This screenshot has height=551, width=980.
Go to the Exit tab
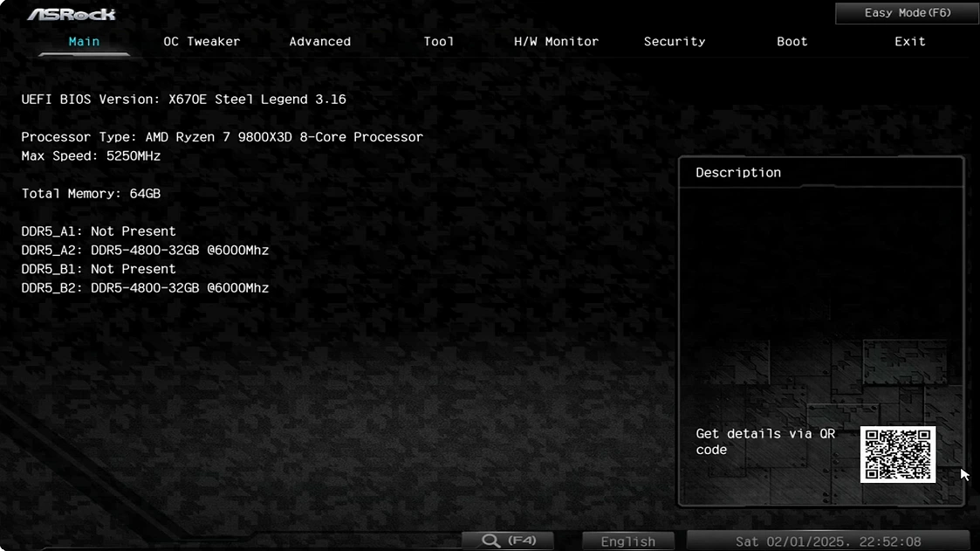tap(909, 41)
